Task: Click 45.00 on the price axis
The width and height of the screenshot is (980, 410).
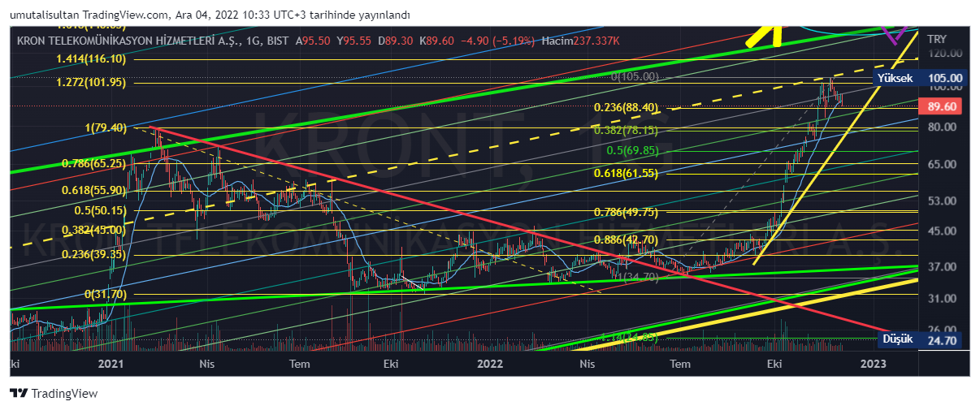Action: 943,231
